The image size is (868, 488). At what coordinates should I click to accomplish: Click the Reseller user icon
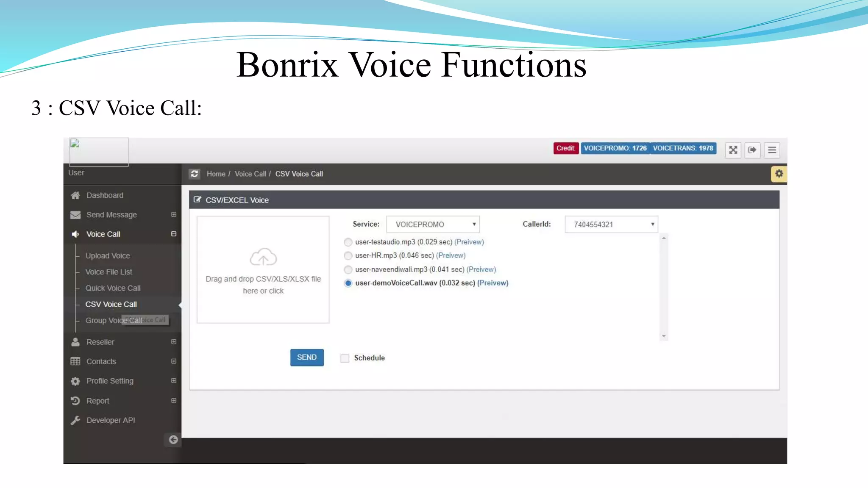coord(75,342)
